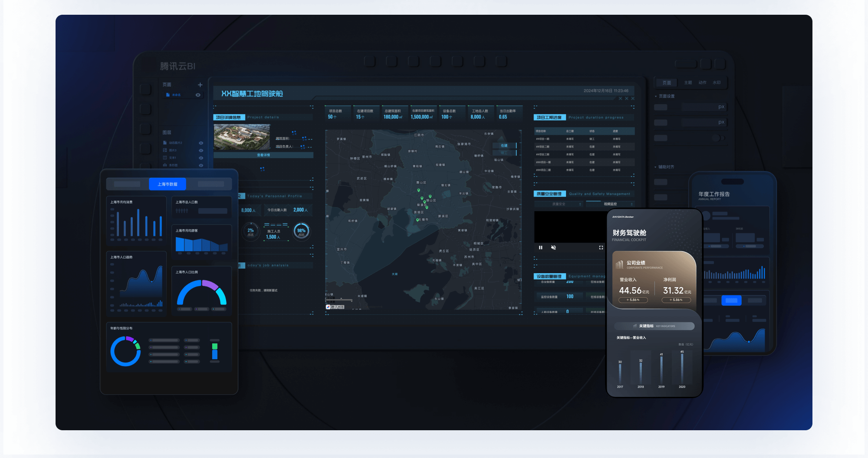Click the 净利润 31.32 亿元 value

click(x=677, y=291)
